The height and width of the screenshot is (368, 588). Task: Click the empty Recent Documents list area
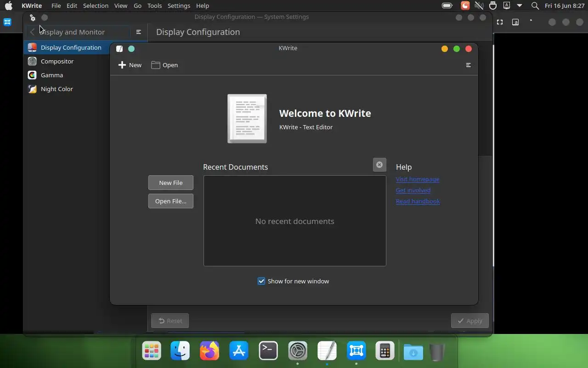tap(295, 221)
